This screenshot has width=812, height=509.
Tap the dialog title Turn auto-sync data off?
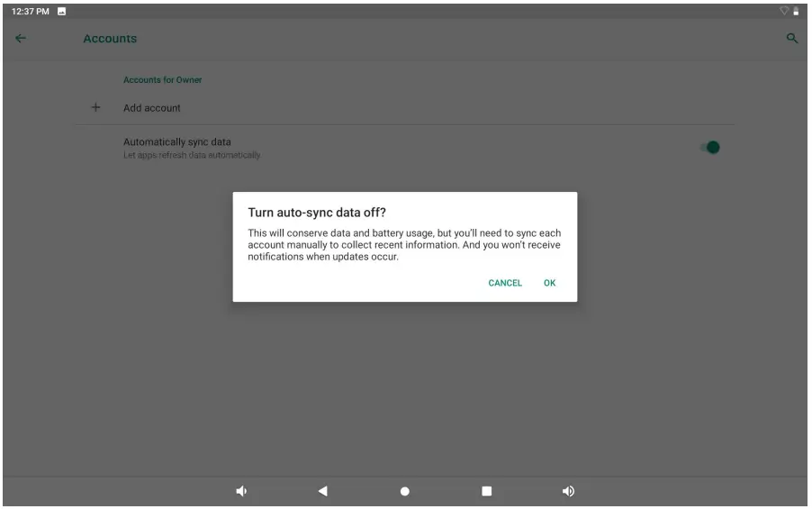[317, 213]
